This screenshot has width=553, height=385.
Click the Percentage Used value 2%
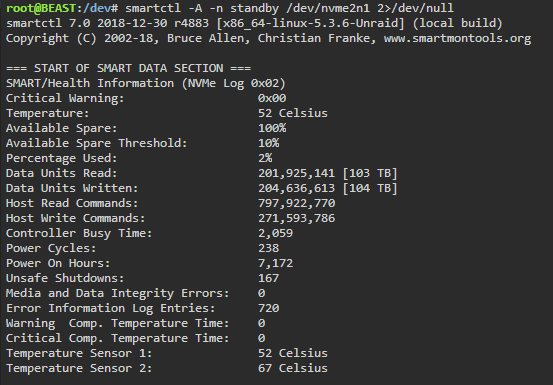click(265, 158)
